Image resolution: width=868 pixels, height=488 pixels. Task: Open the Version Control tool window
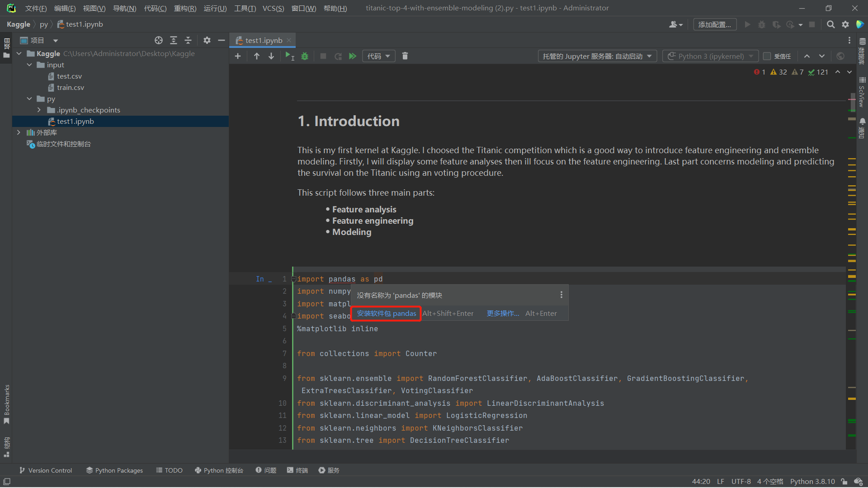click(46, 470)
